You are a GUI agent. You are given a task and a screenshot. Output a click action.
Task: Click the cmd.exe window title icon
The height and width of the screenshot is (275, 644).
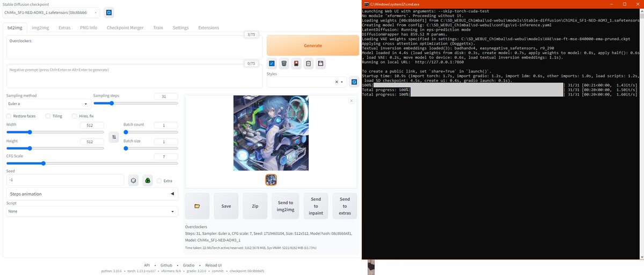click(365, 4)
